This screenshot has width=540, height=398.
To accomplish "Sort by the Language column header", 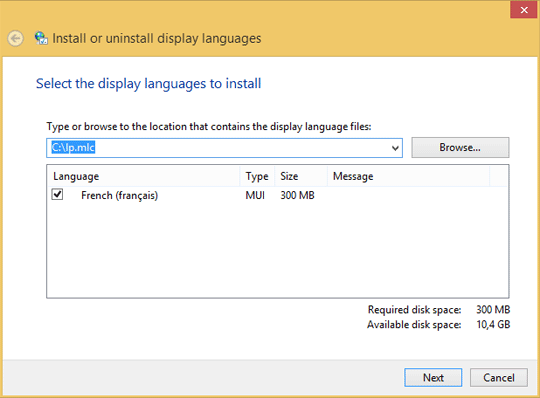I will (x=143, y=176).
